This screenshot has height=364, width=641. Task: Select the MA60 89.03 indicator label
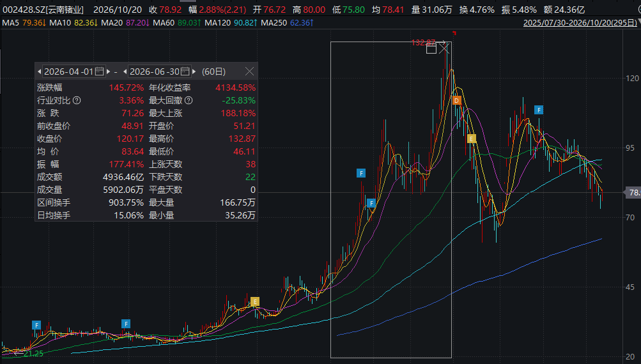pos(177,23)
